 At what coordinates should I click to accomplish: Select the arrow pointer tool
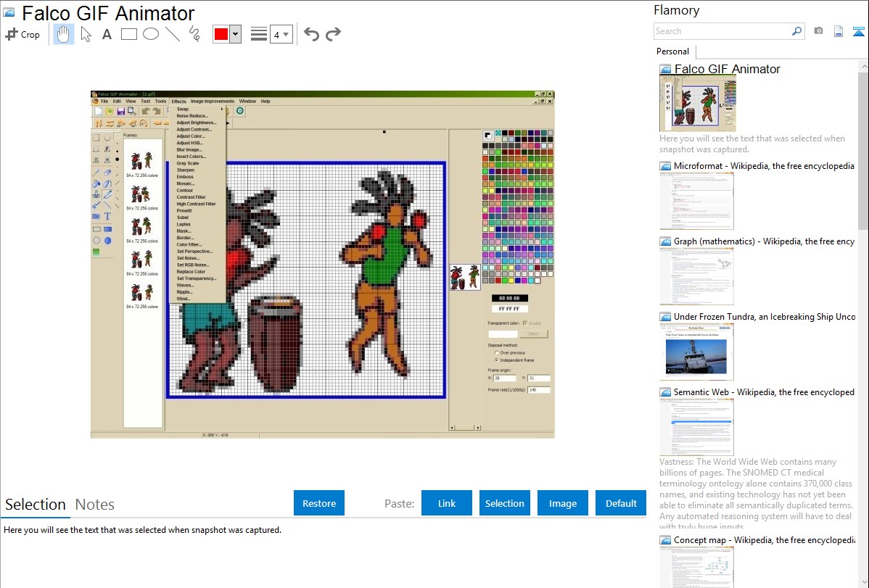click(86, 34)
